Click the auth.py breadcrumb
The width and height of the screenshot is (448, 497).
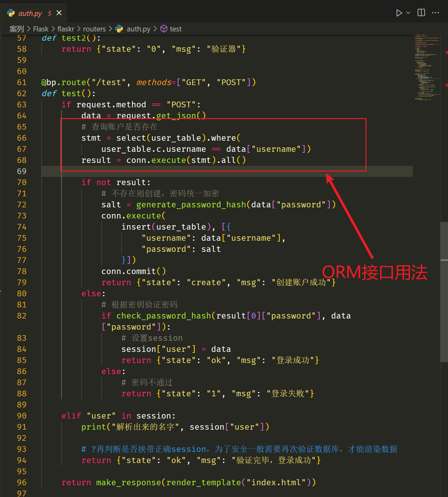coord(139,29)
